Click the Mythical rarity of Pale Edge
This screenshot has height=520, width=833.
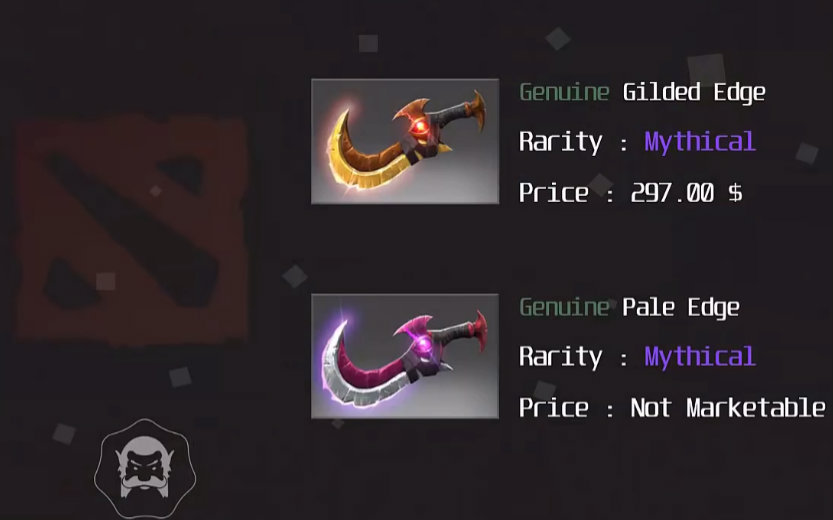tap(700, 357)
